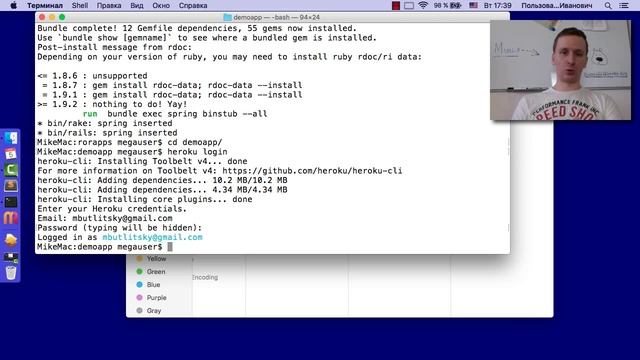The width and height of the screenshot is (640, 360).
Task: Click the 'bin/rake: spring inserted' line
Action: [x=105, y=123]
